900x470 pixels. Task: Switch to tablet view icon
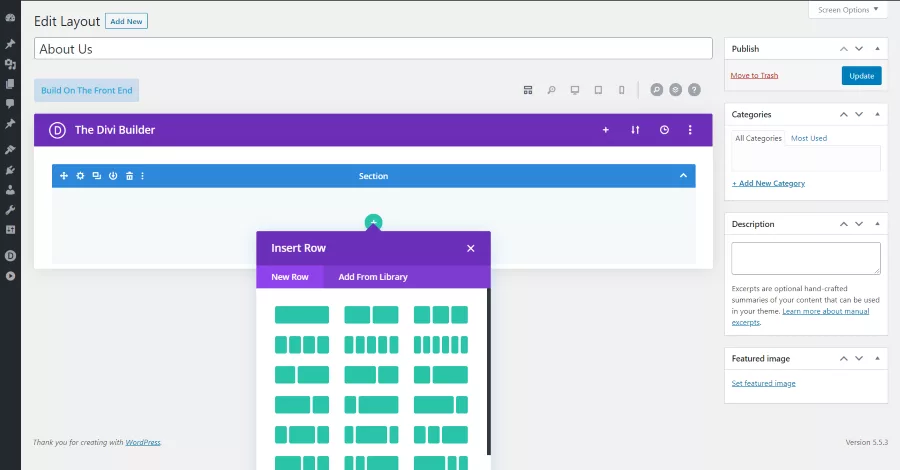598,90
